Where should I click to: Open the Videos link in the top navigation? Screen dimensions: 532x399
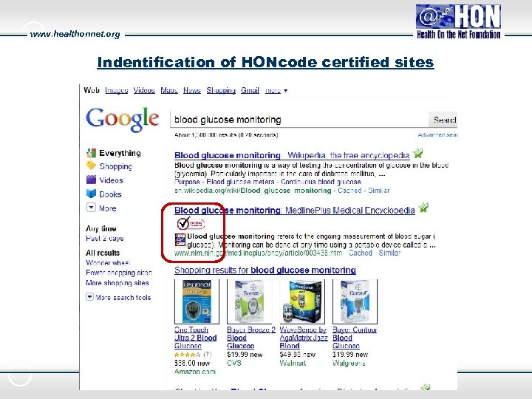tap(144, 90)
